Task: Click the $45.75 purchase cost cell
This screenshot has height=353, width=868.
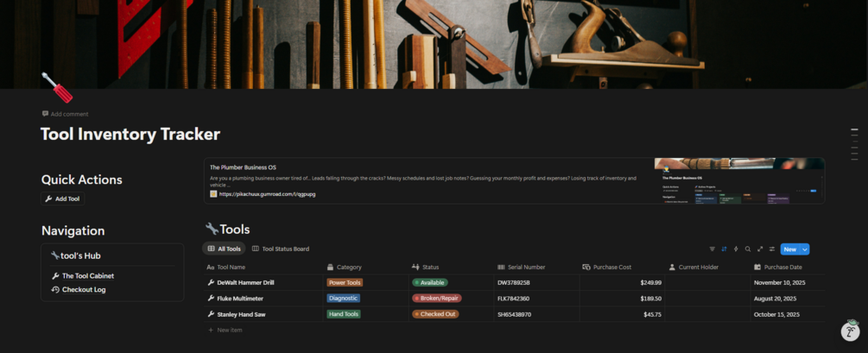Action: pyautogui.click(x=622, y=314)
